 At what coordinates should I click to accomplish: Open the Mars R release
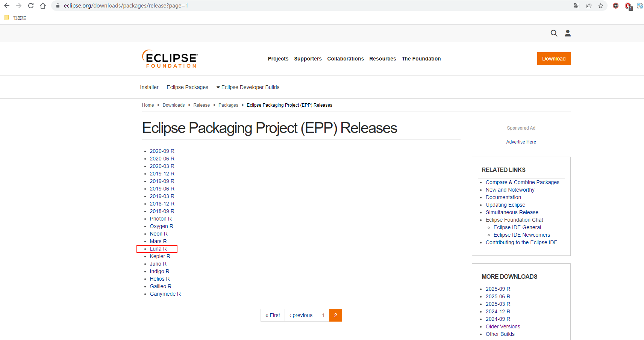pyautogui.click(x=158, y=241)
